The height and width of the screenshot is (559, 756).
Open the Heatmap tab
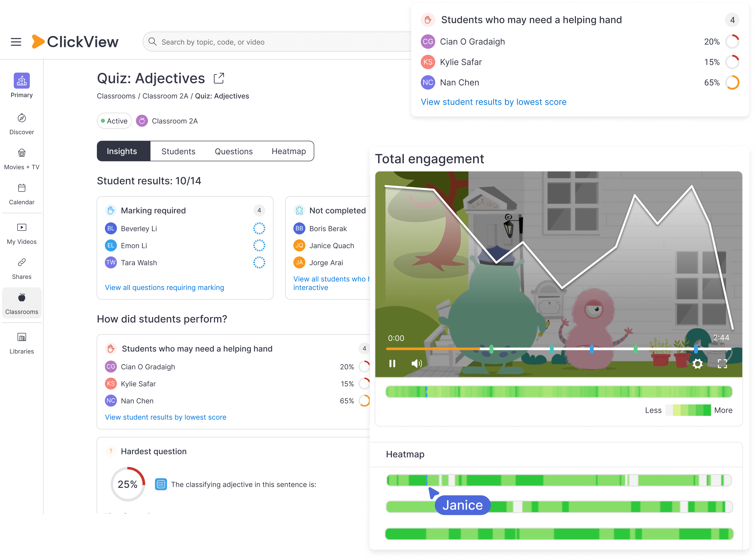[289, 151]
